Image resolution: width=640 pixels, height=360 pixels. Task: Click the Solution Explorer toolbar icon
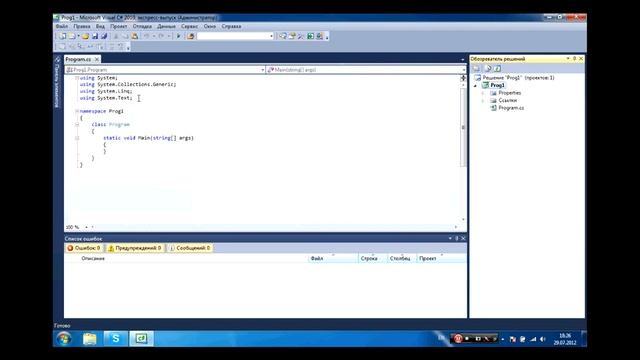point(282,36)
